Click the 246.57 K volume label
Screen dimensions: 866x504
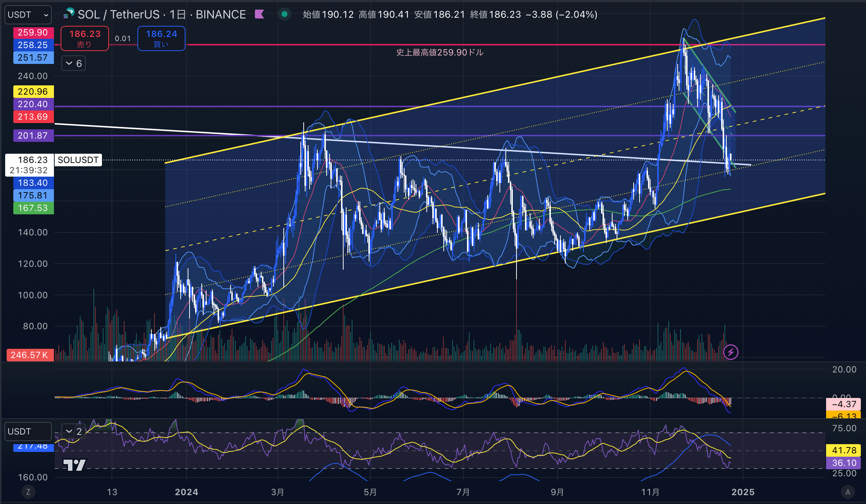(30, 355)
